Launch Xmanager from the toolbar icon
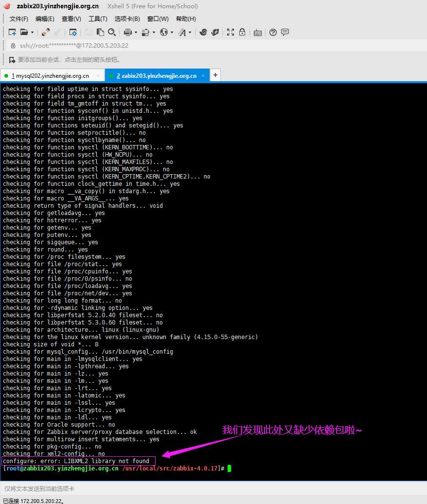 pyautogui.click(x=215, y=32)
